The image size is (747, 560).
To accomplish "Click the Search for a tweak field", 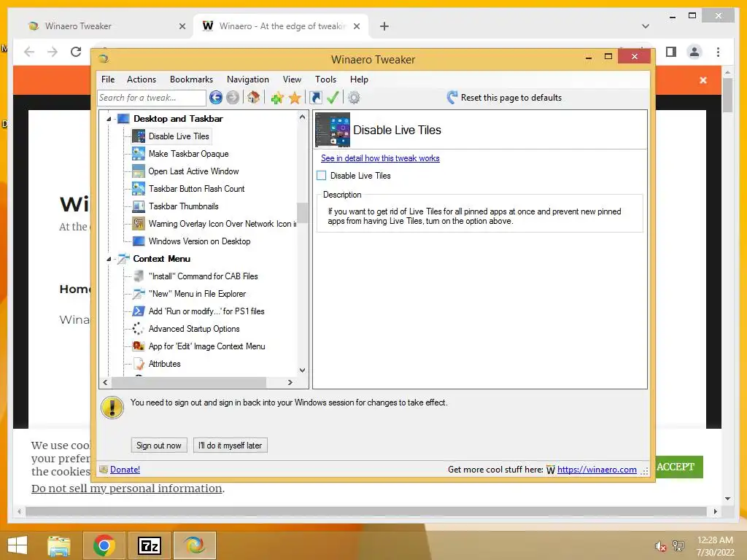I will [x=152, y=98].
